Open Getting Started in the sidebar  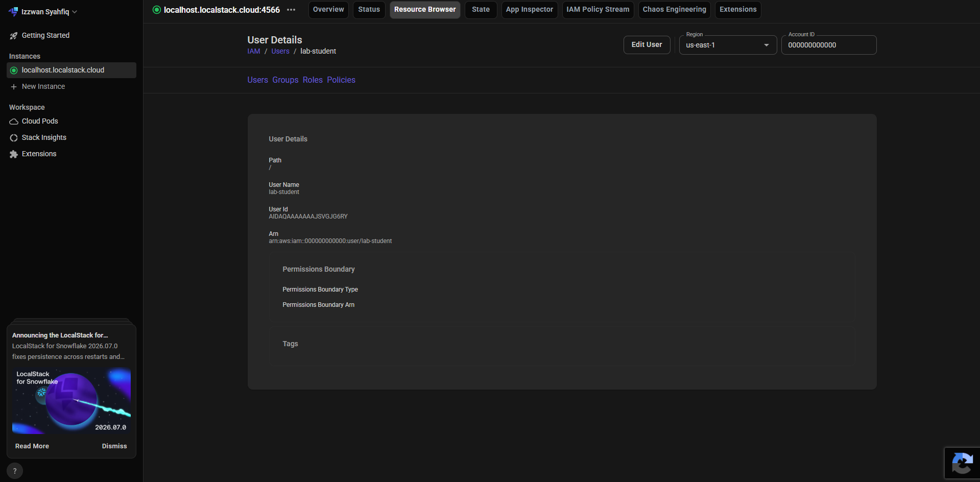(x=71, y=36)
